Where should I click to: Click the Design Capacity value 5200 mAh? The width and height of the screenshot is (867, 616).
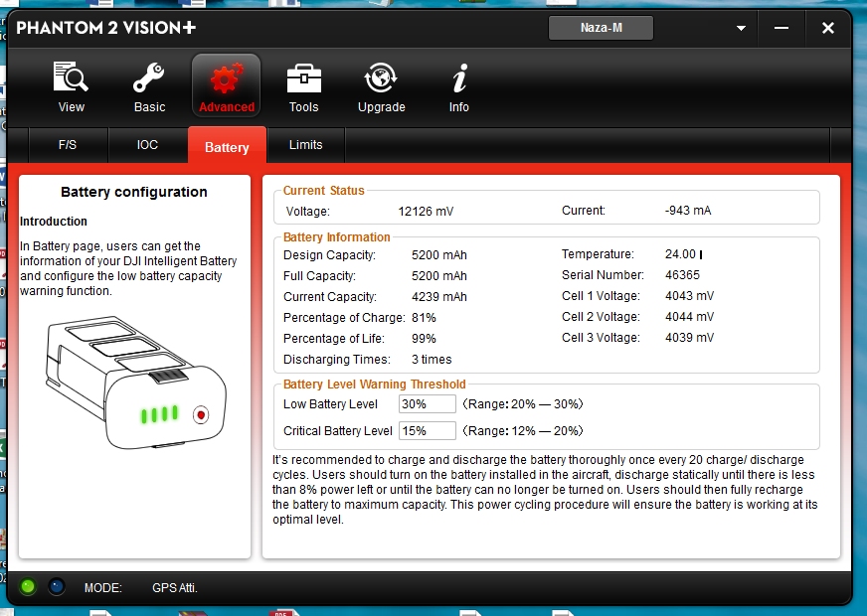pos(439,255)
